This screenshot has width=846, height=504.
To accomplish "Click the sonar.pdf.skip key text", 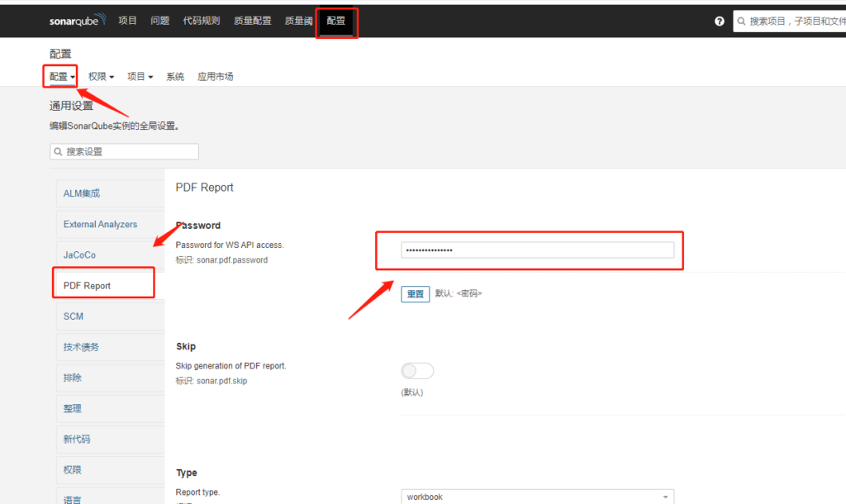I will pos(221,381).
